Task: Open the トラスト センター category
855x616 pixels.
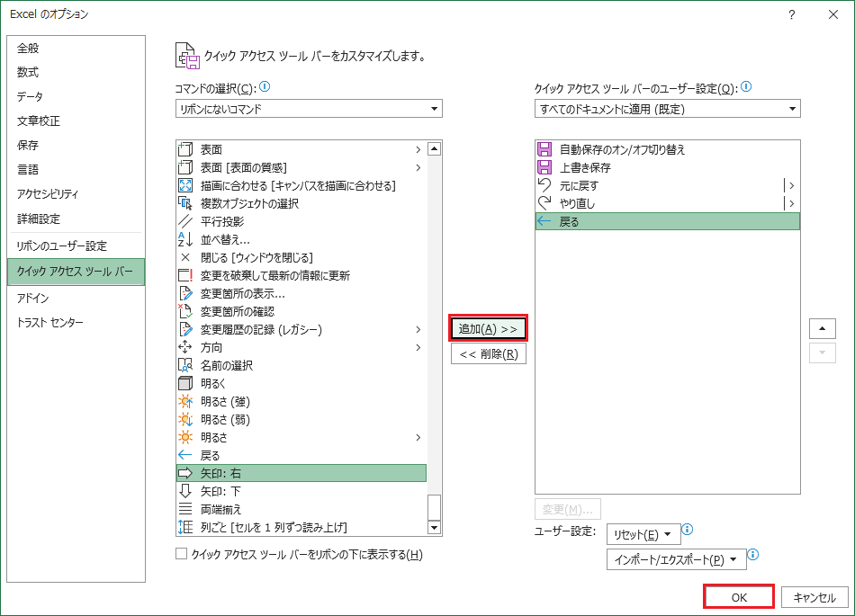Action: [x=50, y=322]
